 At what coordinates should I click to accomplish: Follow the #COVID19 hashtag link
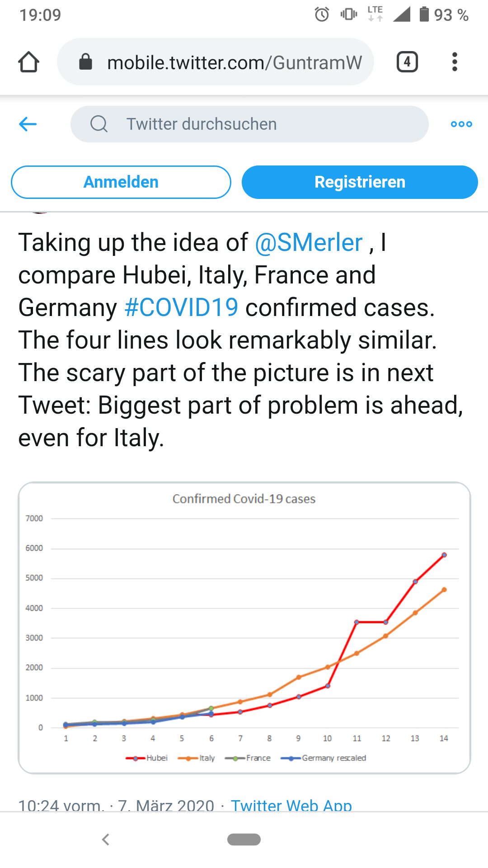(x=181, y=308)
